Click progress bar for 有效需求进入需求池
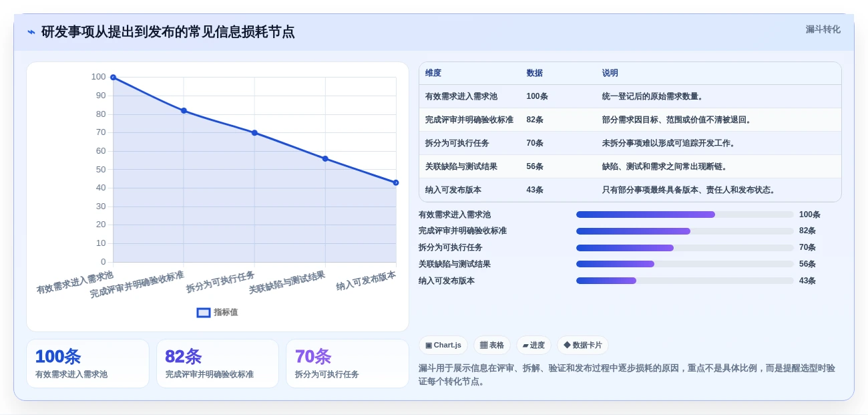 click(685, 215)
